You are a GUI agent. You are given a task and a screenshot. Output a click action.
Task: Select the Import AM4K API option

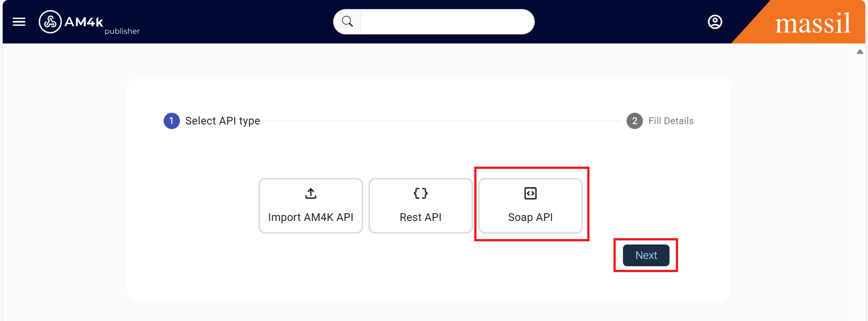310,206
